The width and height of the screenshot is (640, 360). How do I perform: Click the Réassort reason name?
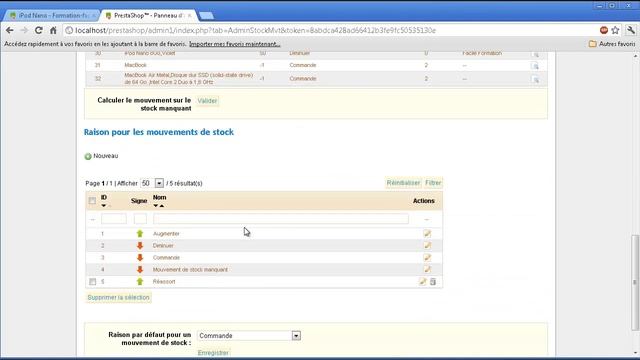click(x=164, y=282)
